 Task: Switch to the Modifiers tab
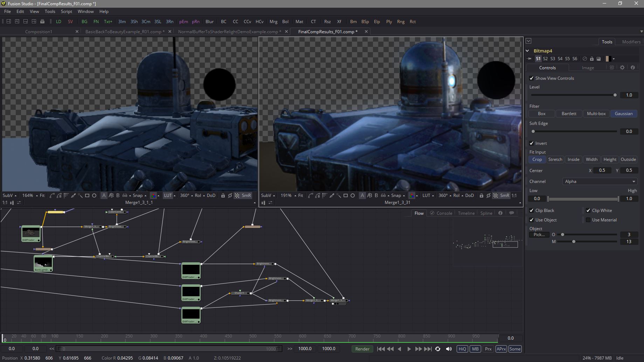point(631,42)
